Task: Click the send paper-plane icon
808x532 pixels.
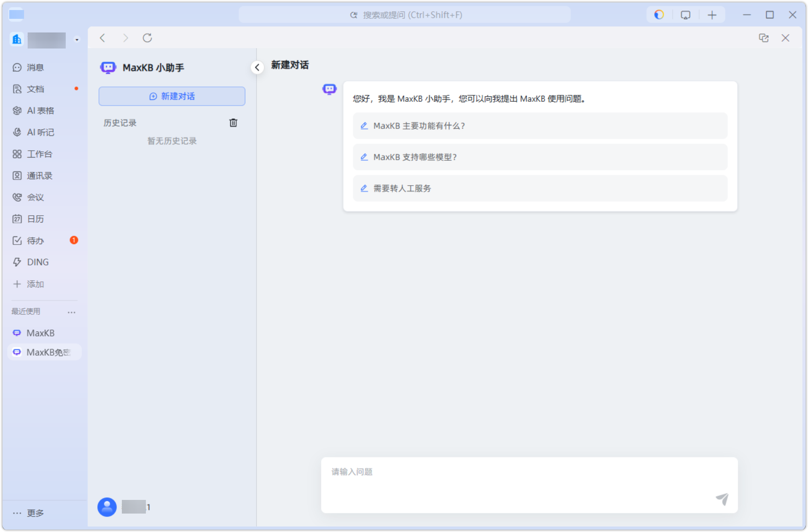Action: [x=722, y=499]
